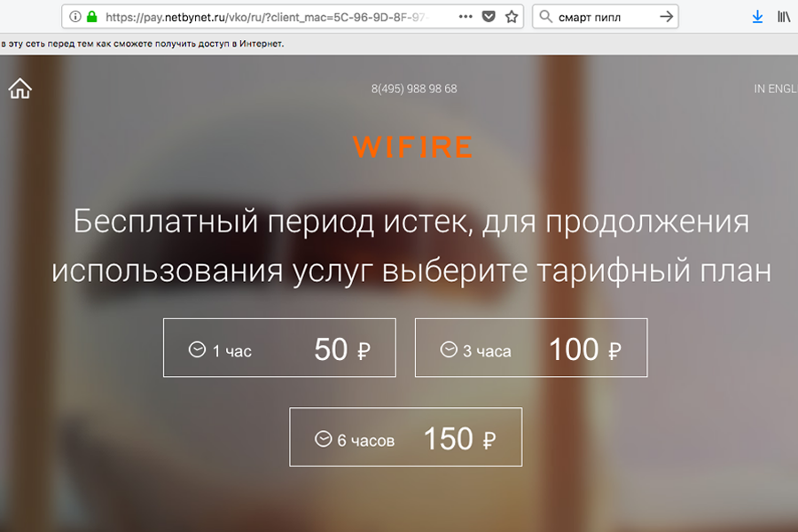798x532 pixels.
Task: Open the downloads arrow icon
Action: tap(757, 17)
